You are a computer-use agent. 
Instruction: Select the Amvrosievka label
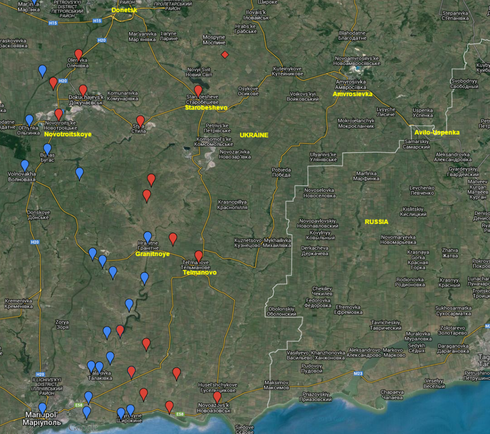pyautogui.click(x=352, y=94)
